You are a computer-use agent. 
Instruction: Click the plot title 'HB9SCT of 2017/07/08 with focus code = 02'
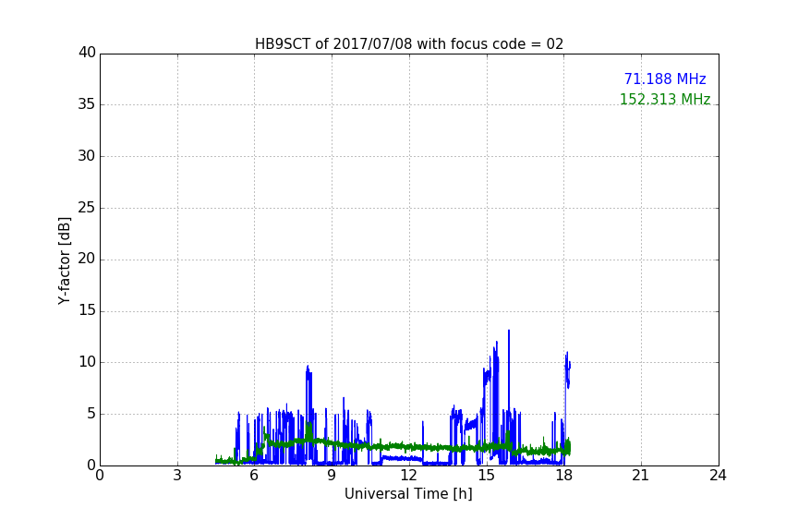[x=409, y=44]
